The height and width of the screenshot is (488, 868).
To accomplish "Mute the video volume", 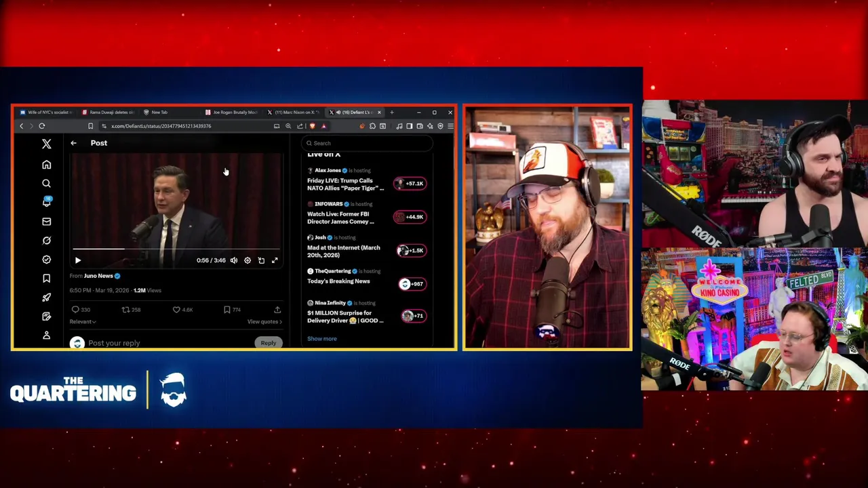I will [234, 260].
